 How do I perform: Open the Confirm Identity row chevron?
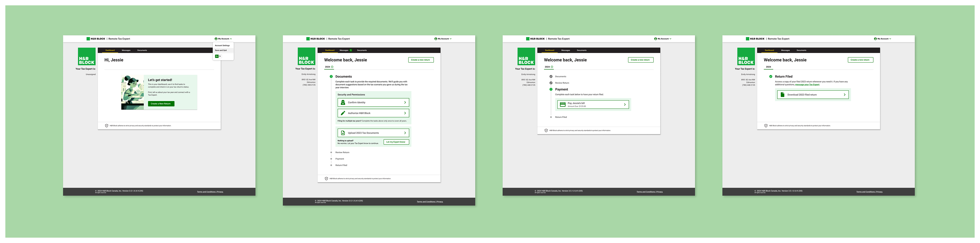coord(405,102)
